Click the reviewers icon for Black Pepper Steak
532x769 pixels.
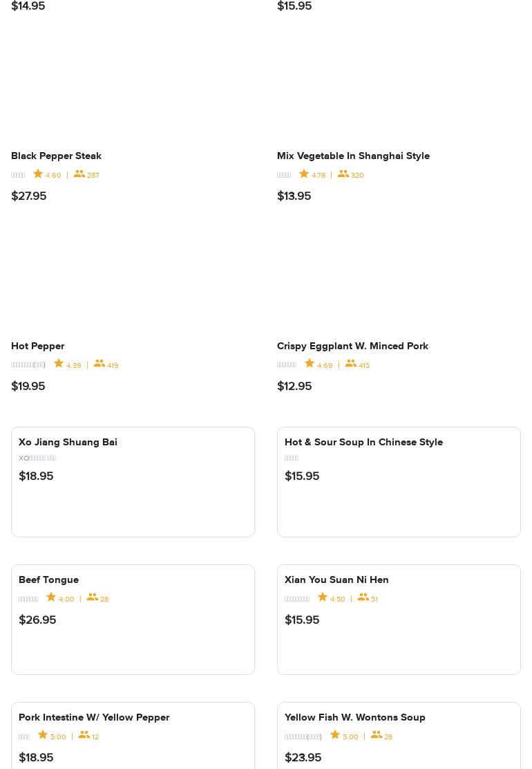tap(79, 174)
